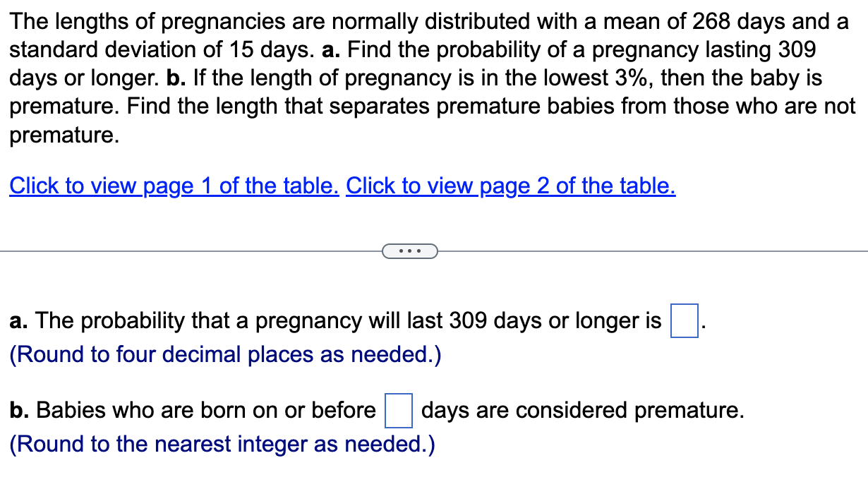Open the standard normal table, page 2
The height and width of the screenshot is (494, 868).
coord(510,186)
